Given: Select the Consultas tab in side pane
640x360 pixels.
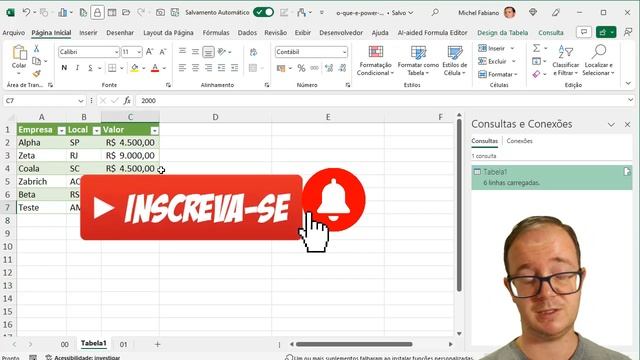Looking at the screenshot, I should [x=484, y=141].
